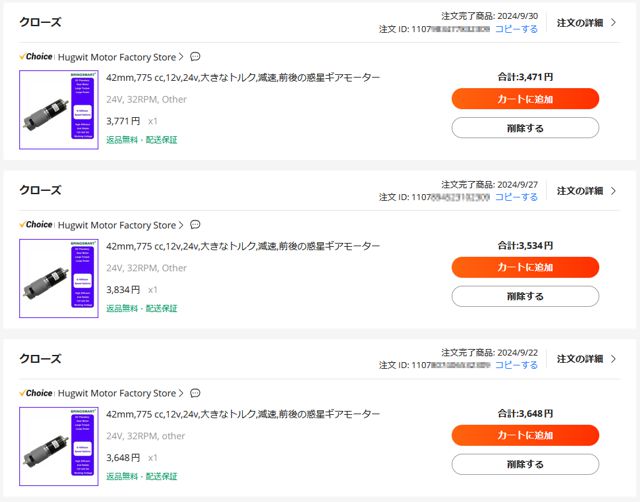The width and height of the screenshot is (640, 502).
Task: Open motor product thumbnail in 9/27 order
Action: 59,278
